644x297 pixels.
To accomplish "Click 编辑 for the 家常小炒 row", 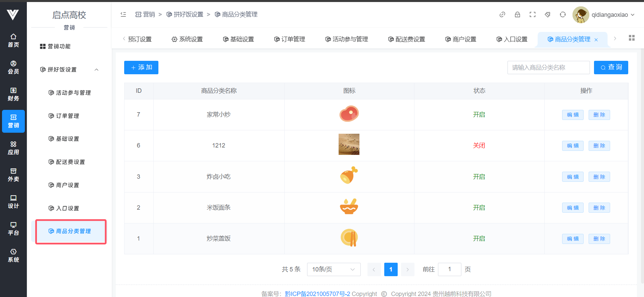I will click(x=573, y=115).
